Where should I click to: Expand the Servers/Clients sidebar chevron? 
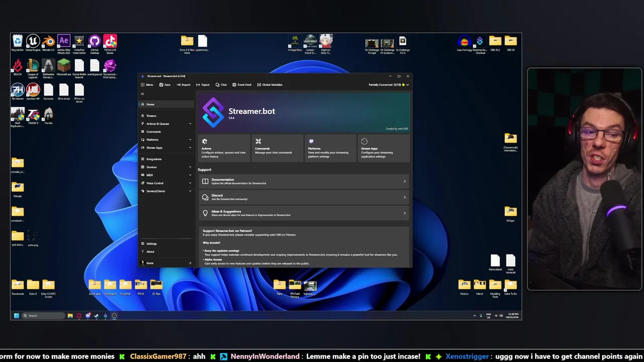tap(190, 191)
